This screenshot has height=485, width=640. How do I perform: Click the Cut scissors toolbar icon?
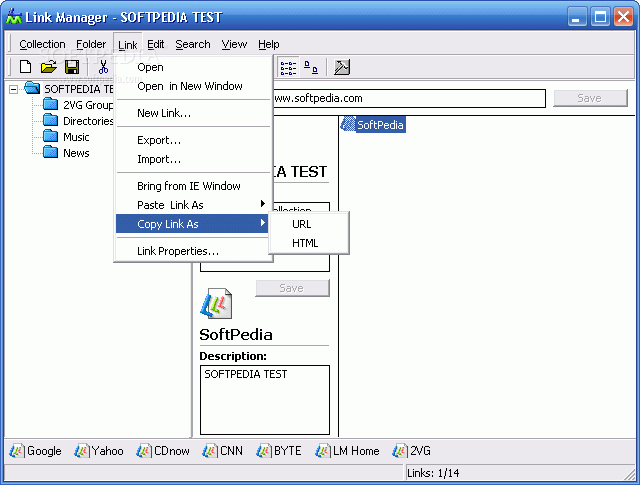coord(104,67)
